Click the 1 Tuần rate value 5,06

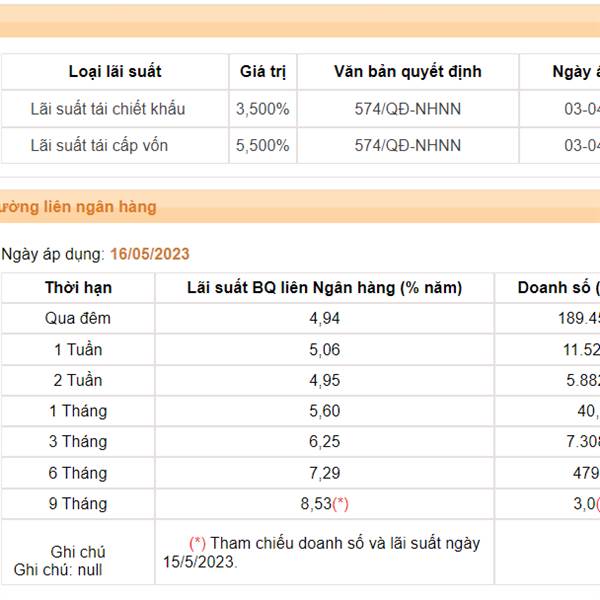coord(324,350)
